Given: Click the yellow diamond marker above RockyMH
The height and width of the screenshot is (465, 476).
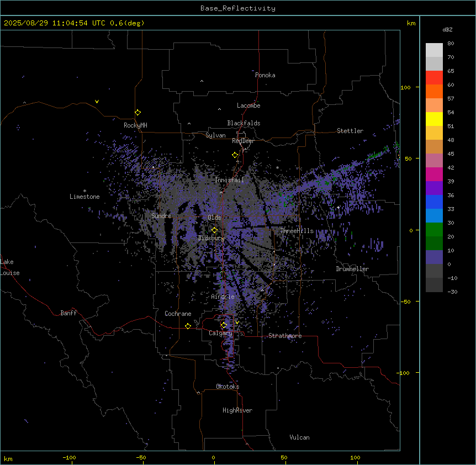Looking at the screenshot, I should (x=137, y=113).
